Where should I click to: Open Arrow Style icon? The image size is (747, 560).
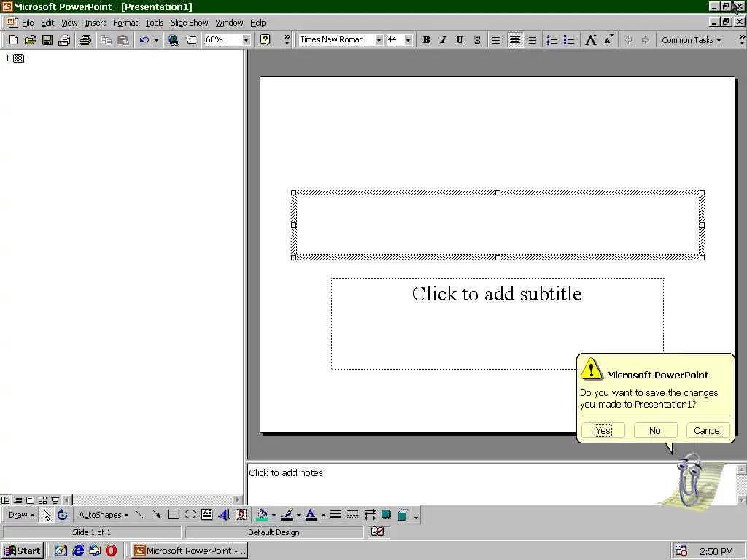(370, 515)
